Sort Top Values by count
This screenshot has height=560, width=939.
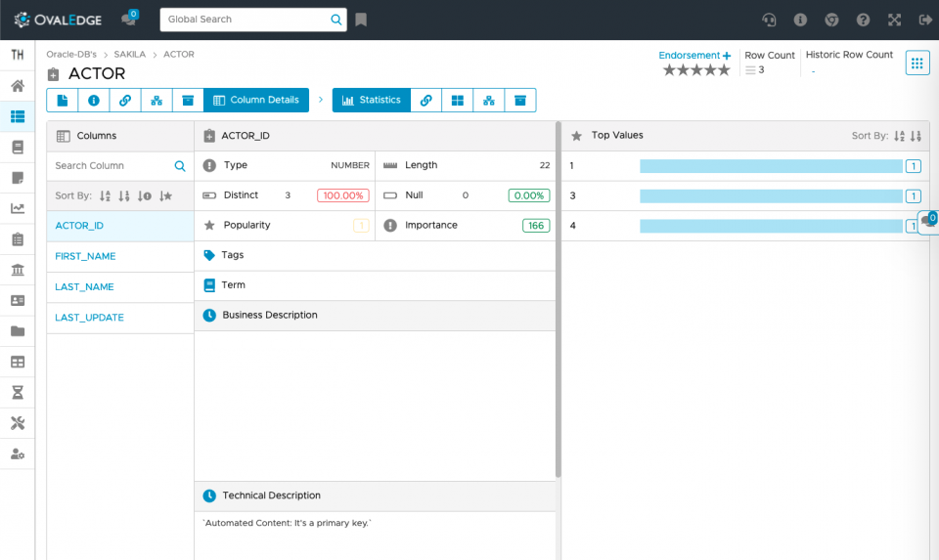916,136
